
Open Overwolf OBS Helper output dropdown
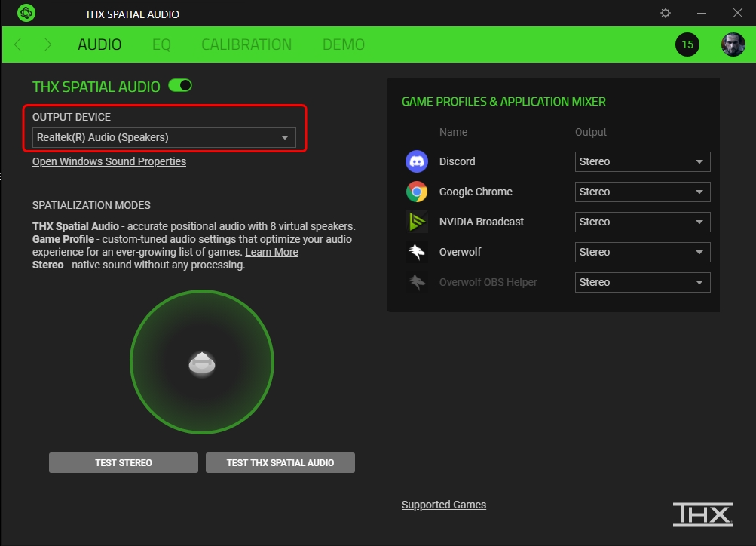point(642,282)
